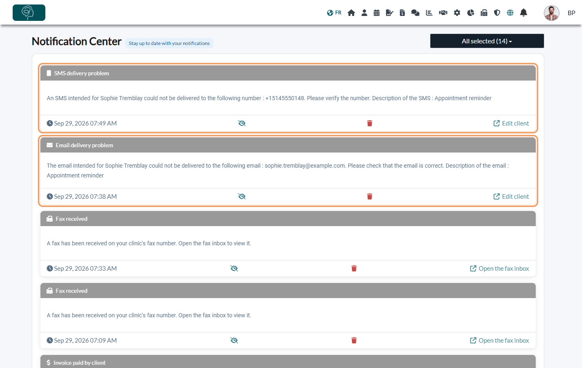
Task: Click the Email delivery problem header
Action: point(288,145)
